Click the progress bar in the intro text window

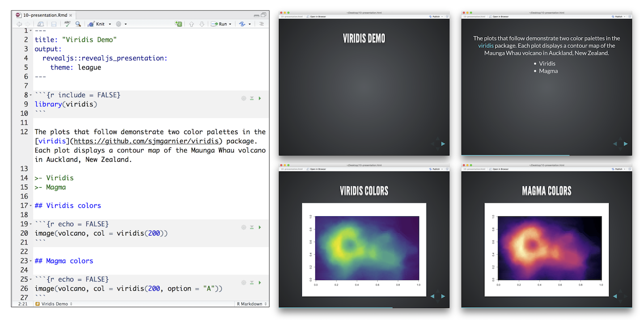[547, 155]
